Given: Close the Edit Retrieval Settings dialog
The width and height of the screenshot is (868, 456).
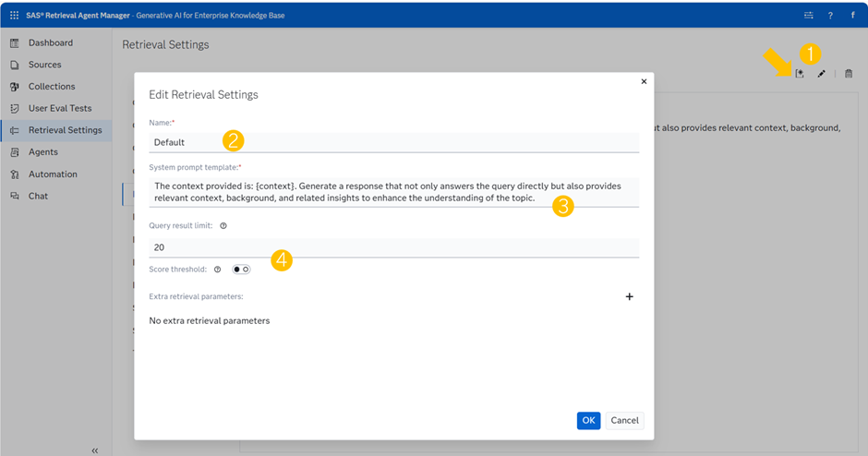Looking at the screenshot, I should [x=644, y=81].
